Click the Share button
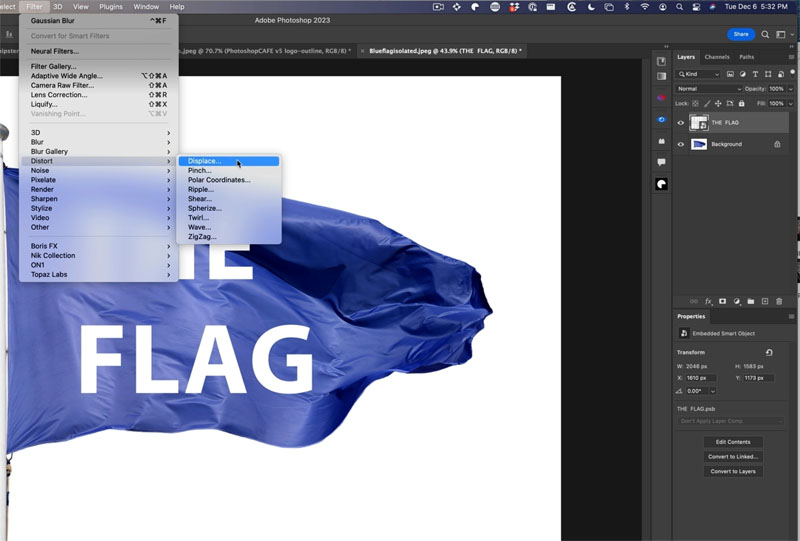 [740, 34]
